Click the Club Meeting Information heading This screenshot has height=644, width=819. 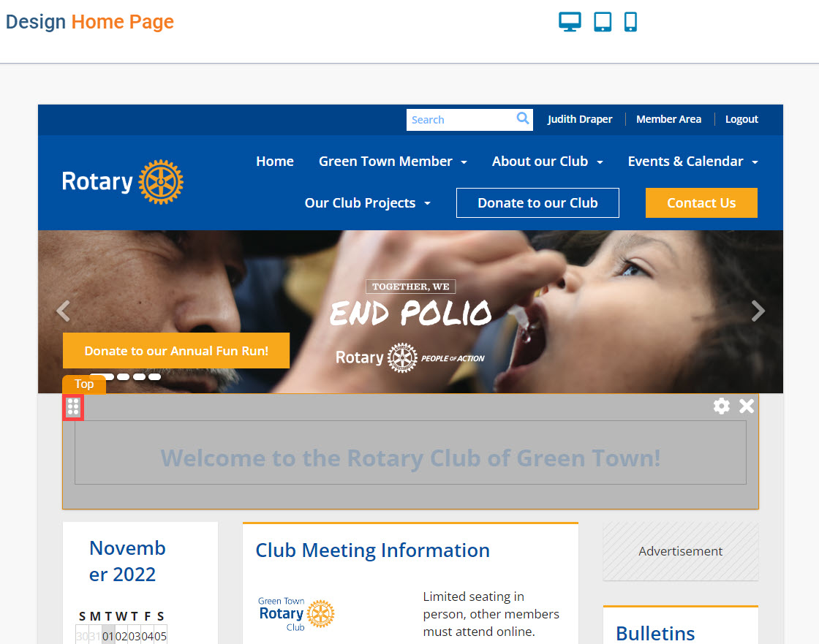(372, 550)
